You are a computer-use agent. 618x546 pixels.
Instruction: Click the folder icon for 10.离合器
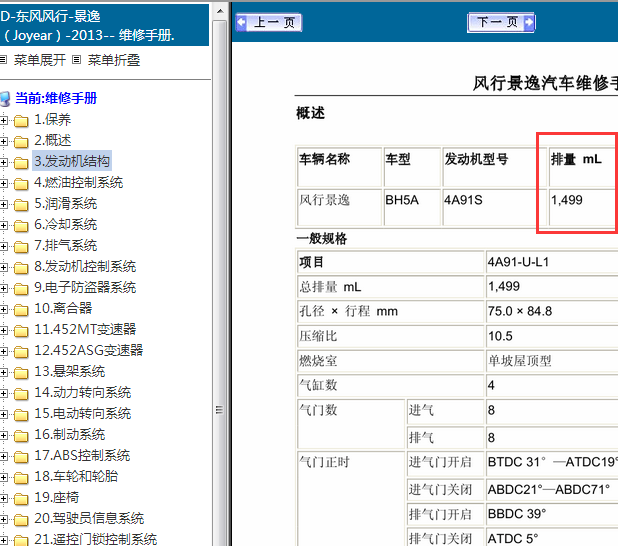pos(21,310)
